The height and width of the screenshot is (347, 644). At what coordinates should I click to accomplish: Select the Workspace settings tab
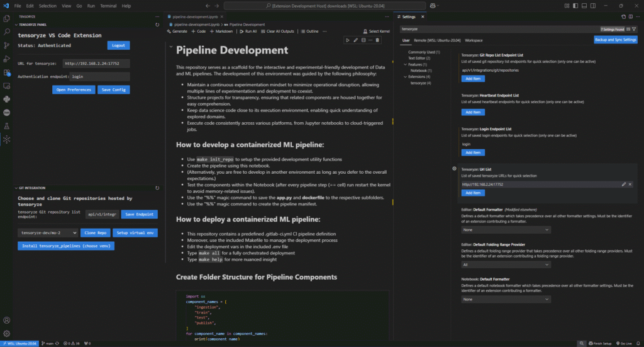[474, 40]
